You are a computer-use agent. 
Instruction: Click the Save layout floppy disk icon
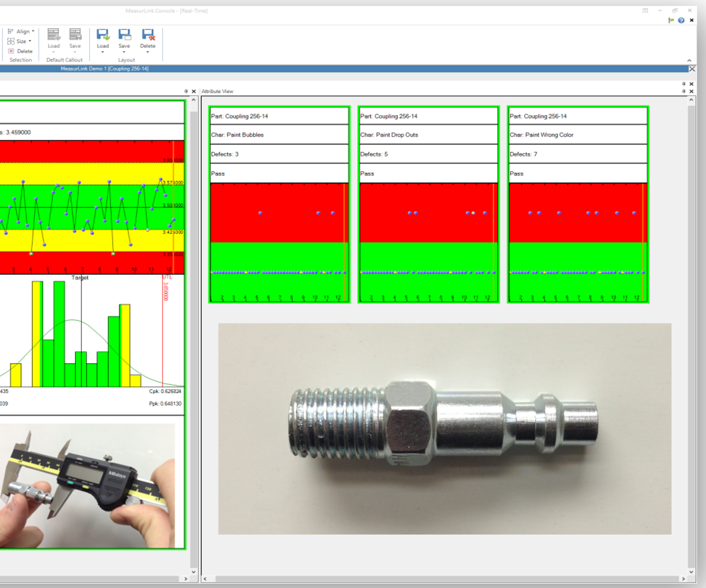(124, 35)
